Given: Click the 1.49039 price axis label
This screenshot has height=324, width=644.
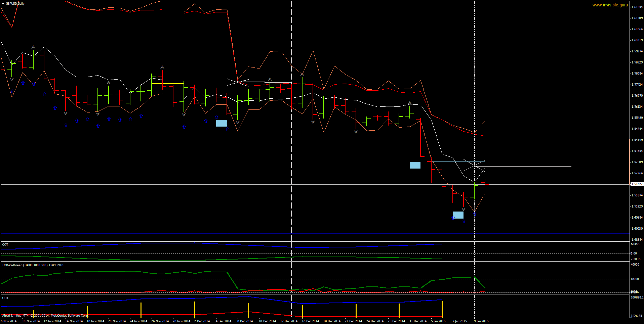Looking at the screenshot, I should [x=637, y=229].
